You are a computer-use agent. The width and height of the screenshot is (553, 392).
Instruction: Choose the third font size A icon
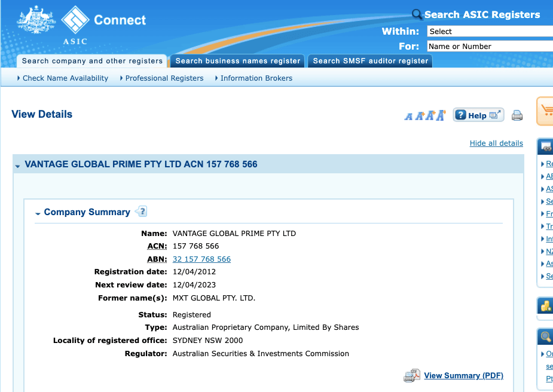click(430, 115)
